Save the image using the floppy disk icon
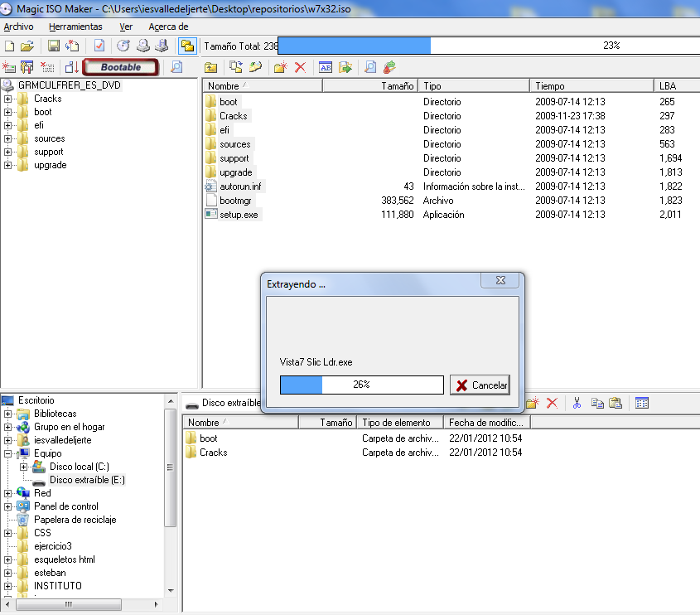 coord(54,46)
